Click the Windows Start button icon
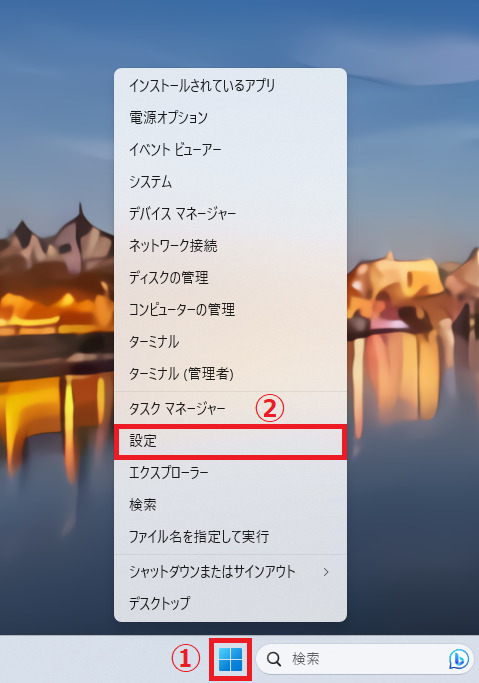Screen dimensions: 479x683 [230, 659]
